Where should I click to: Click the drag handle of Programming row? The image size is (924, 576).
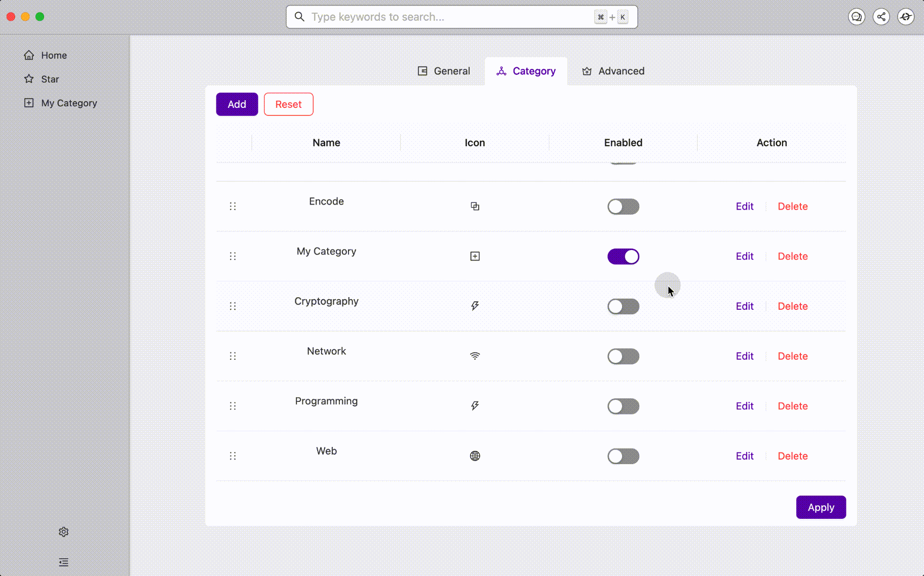tap(233, 406)
